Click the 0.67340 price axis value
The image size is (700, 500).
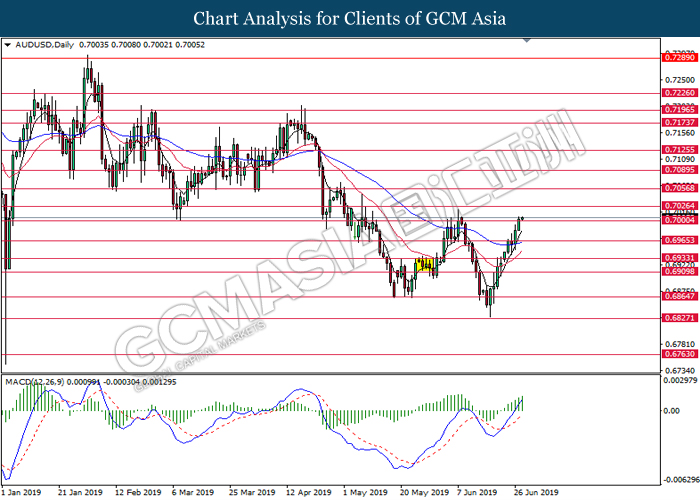680,371
